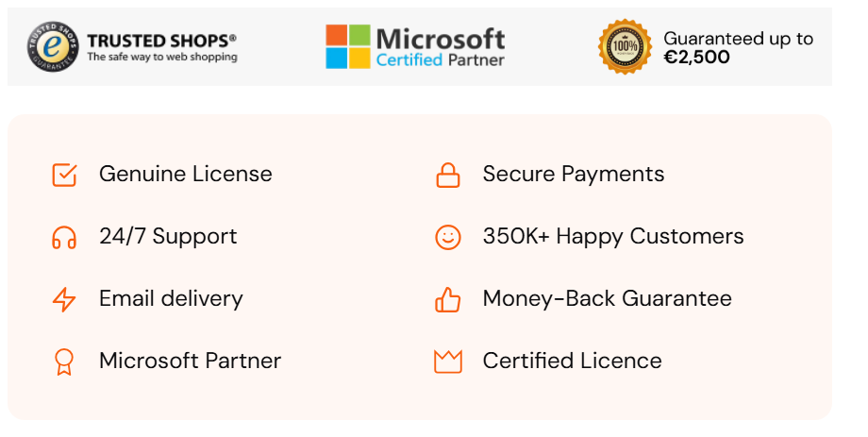Click the headphones icon for 24/7 Support
Image resolution: width=868 pixels, height=437 pixels.
[x=64, y=237]
